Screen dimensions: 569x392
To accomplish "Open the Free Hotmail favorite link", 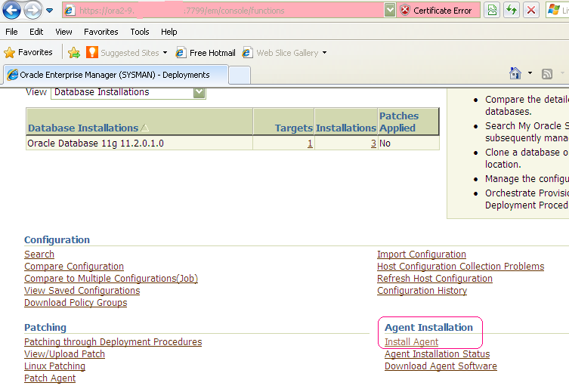I will click(206, 53).
